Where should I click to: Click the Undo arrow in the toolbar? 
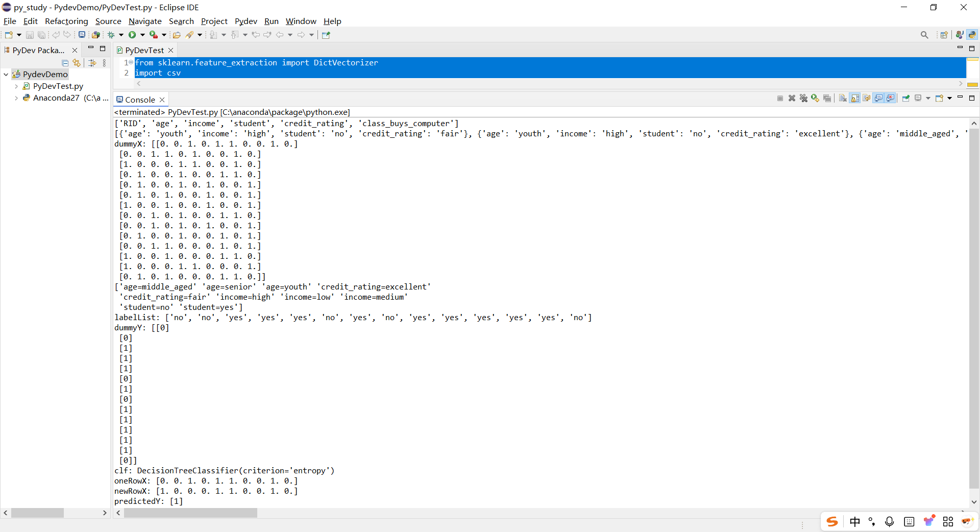click(x=56, y=35)
